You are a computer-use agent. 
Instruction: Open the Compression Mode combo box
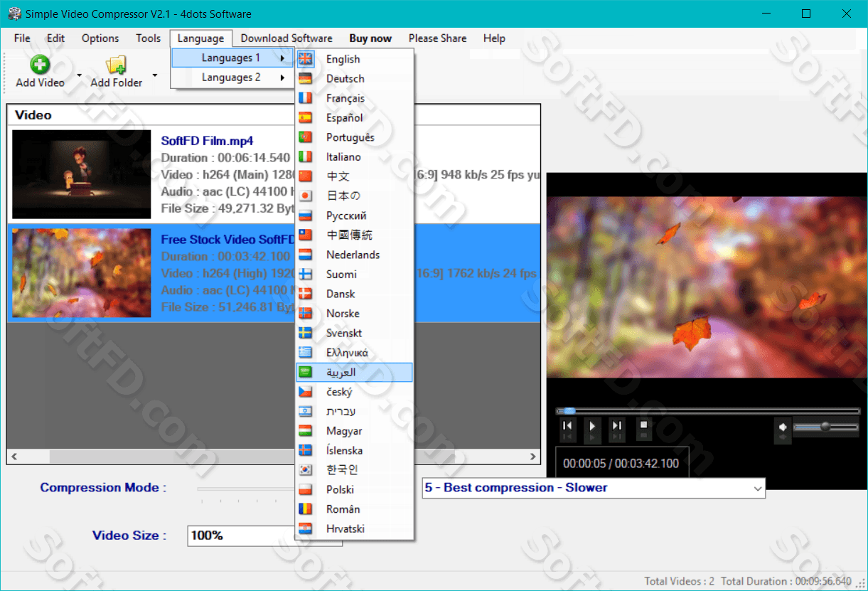click(594, 488)
